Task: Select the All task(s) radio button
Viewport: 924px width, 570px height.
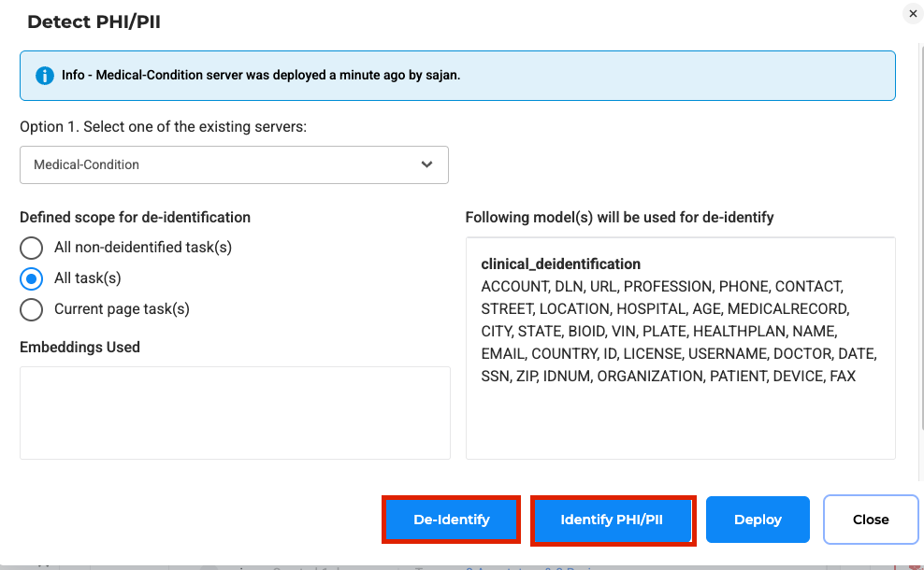Action: pos(31,278)
